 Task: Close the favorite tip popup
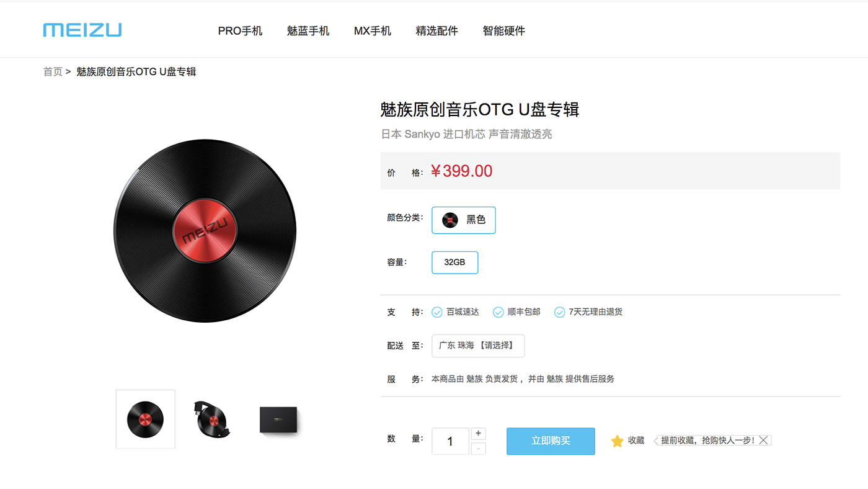point(764,440)
